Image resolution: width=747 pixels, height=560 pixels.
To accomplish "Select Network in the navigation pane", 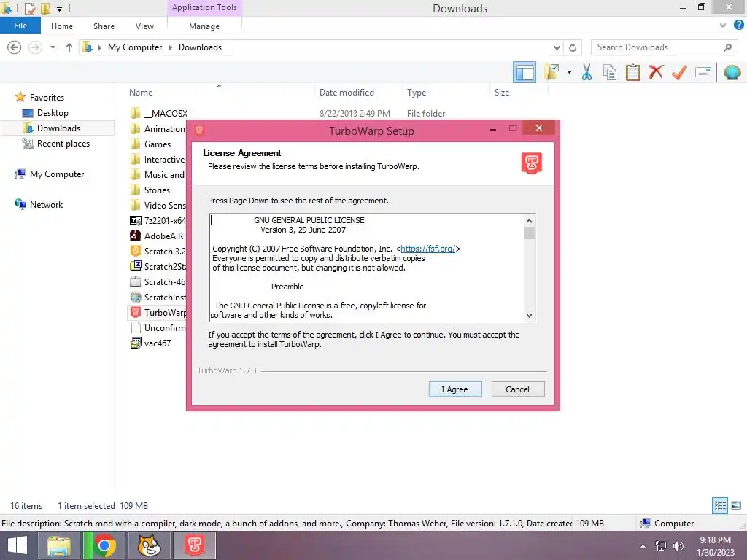I will coord(46,205).
